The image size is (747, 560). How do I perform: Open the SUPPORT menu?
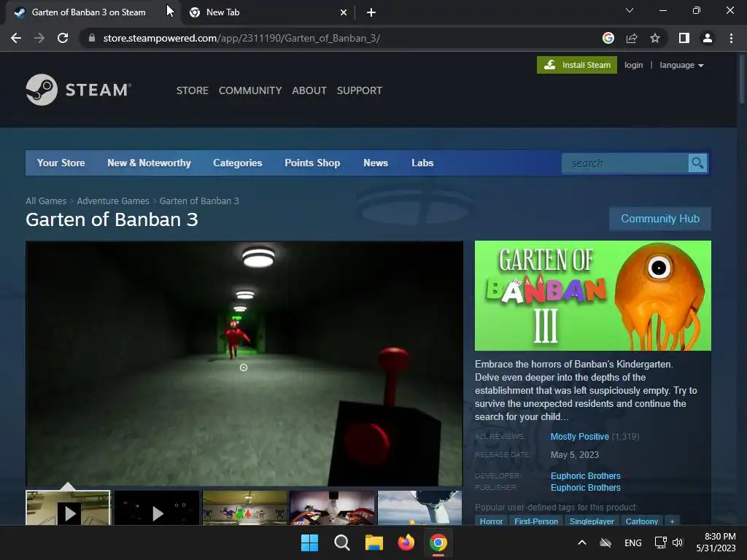(x=359, y=90)
